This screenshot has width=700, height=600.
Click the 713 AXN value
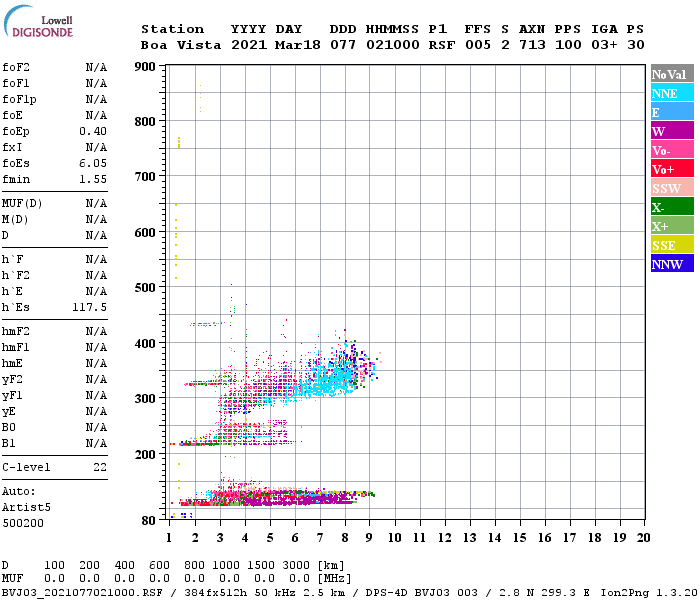tap(532, 45)
